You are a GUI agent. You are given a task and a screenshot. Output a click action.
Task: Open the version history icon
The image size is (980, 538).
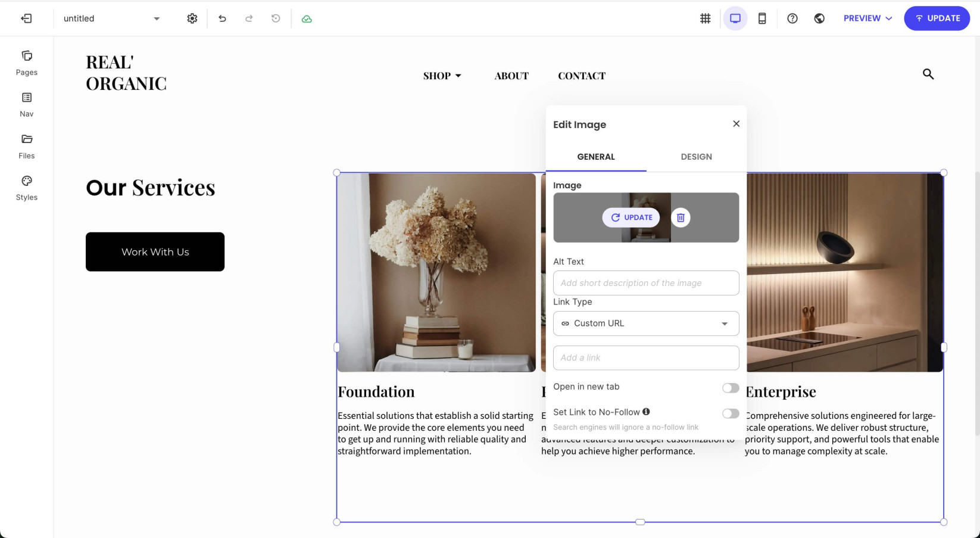pyautogui.click(x=276, y=18)
